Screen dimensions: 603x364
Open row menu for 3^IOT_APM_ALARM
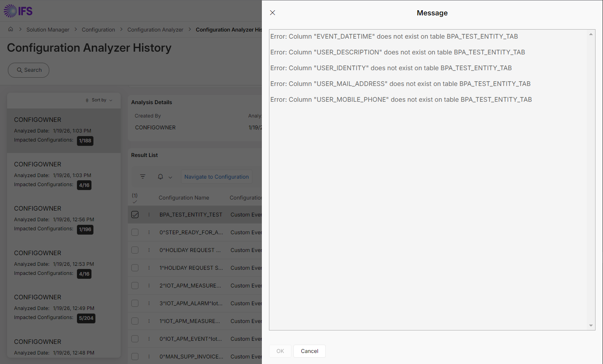149,303
